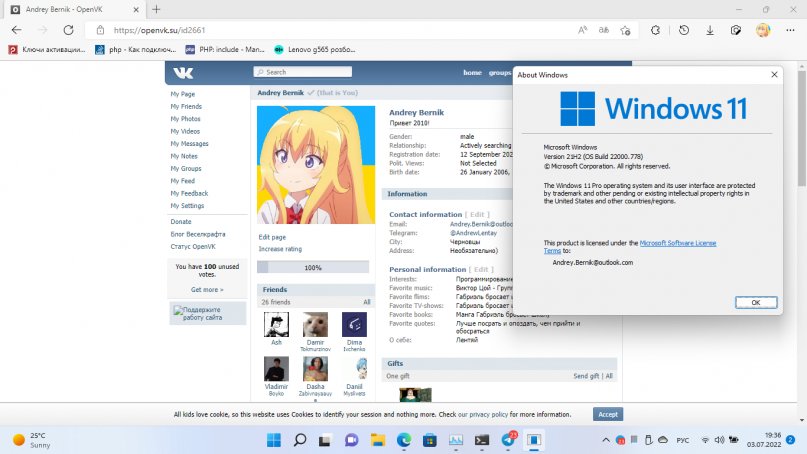The width and height of the screenshot is (807, 454).
Task: Accept the cookie notice
Action: point(607,414)
